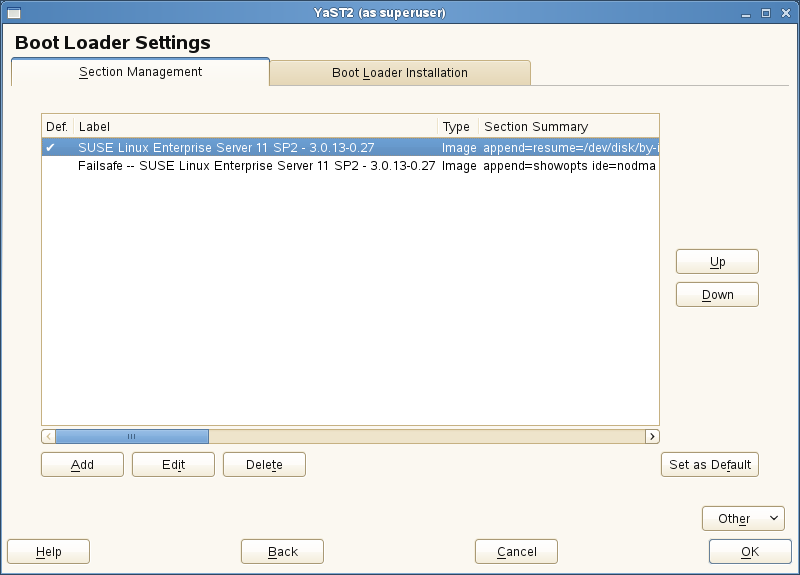This screenshot has height=575, width=800.
Task: Open the window menu icon in title bar
Action: click(x=14, y=13)
